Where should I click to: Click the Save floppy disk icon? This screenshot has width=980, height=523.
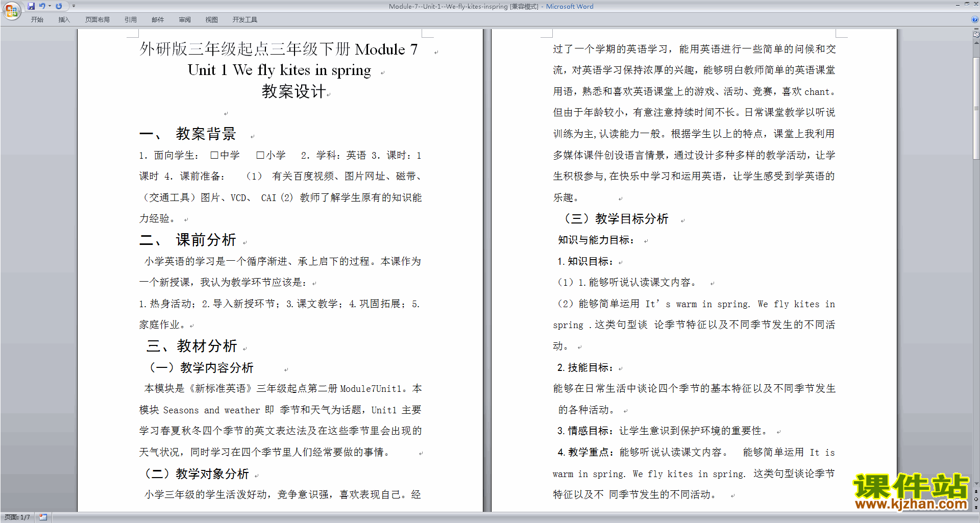point(31,6)
